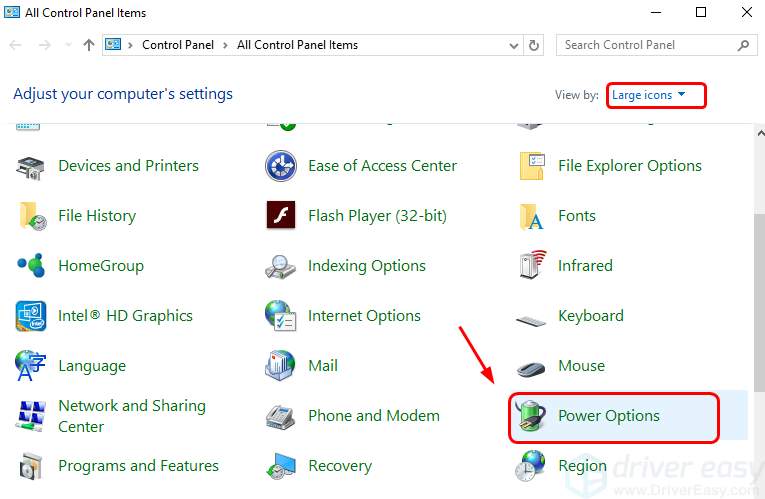Click the Mail icon
Screen dimensions: 765x499
point(280,365)
